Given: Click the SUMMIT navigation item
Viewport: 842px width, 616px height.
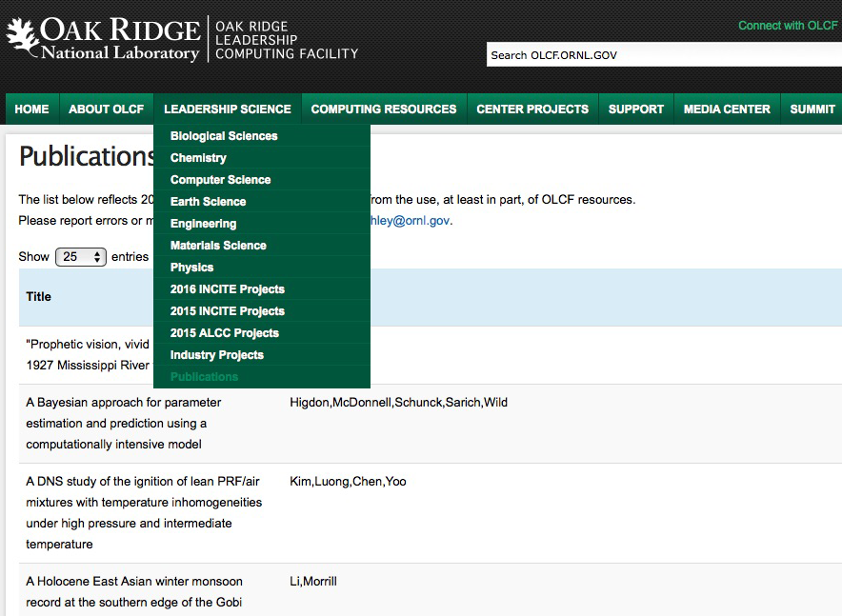Looking at the screenshot, I should pos(812,109).
